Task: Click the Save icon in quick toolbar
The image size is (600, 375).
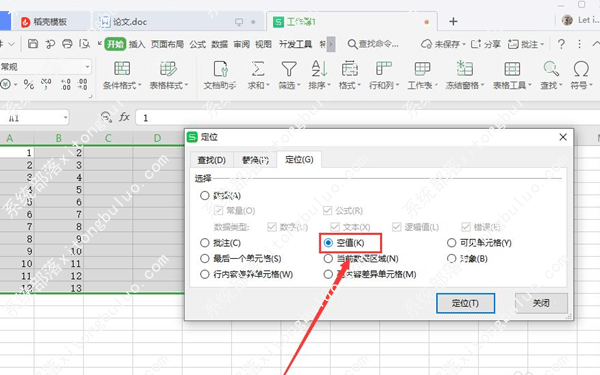Action: coord(33,44)
